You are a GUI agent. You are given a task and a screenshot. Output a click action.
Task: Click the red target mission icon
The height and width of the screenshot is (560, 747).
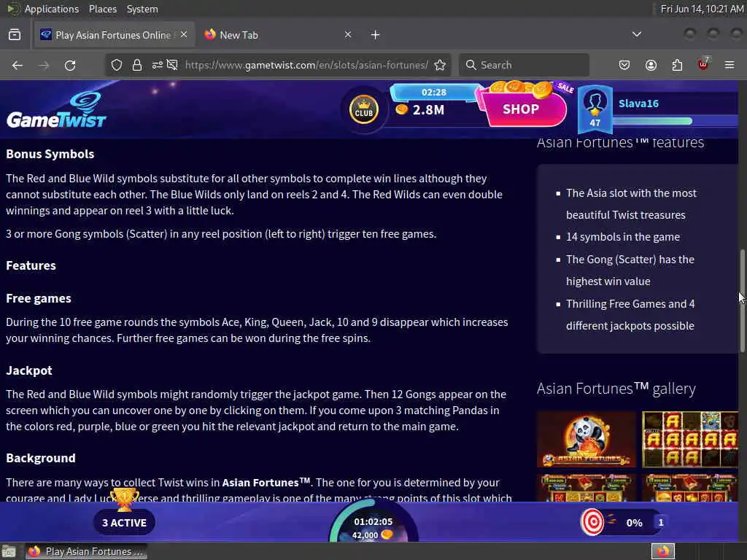pyautogui.click(x=592, y=522)
